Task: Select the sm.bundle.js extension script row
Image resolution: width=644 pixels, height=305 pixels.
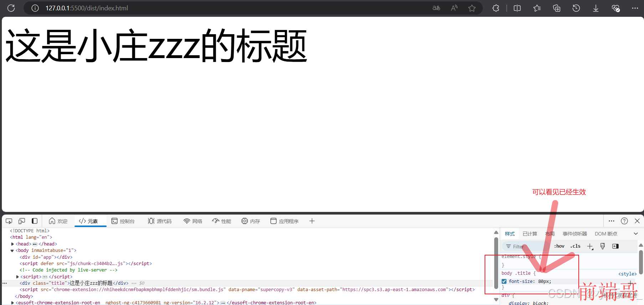Action: 247,290
